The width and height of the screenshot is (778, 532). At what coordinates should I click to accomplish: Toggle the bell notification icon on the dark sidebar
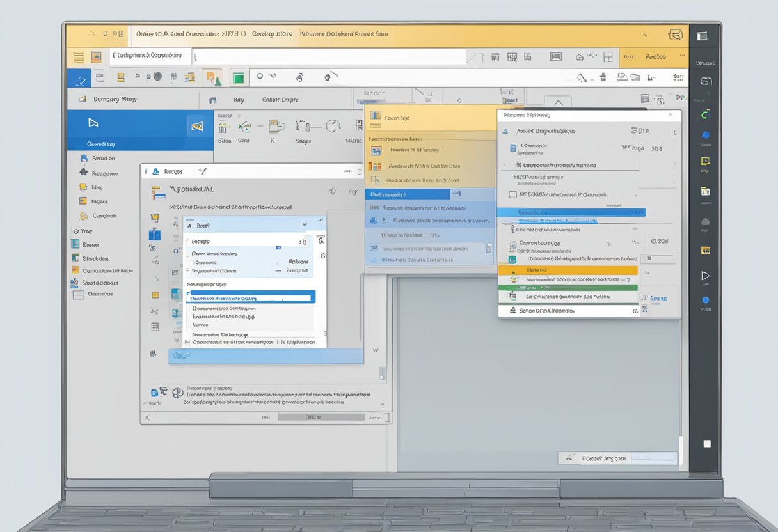click(x=706, y=221)
